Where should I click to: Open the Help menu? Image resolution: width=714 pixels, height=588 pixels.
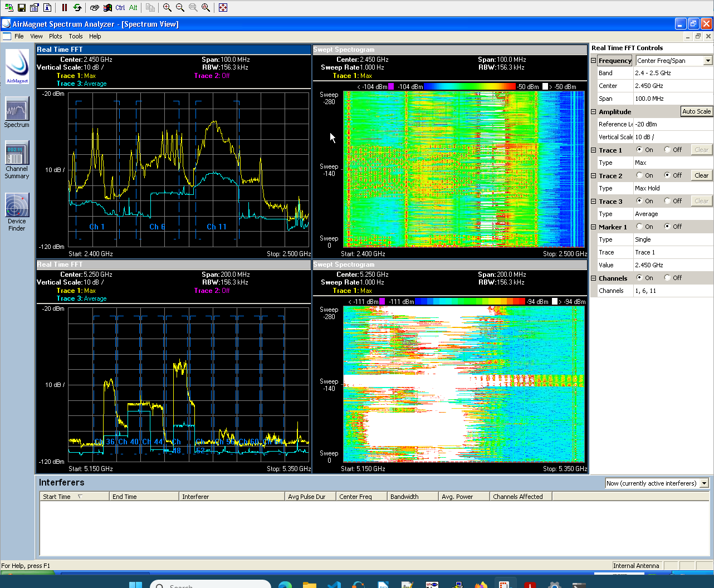pos(95,36)
